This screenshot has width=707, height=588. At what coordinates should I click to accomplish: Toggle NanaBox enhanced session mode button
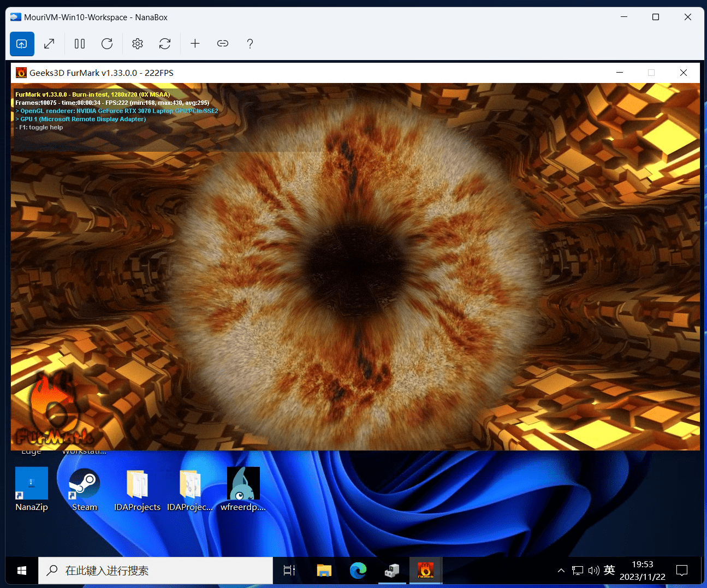click(x=22, y=44)
